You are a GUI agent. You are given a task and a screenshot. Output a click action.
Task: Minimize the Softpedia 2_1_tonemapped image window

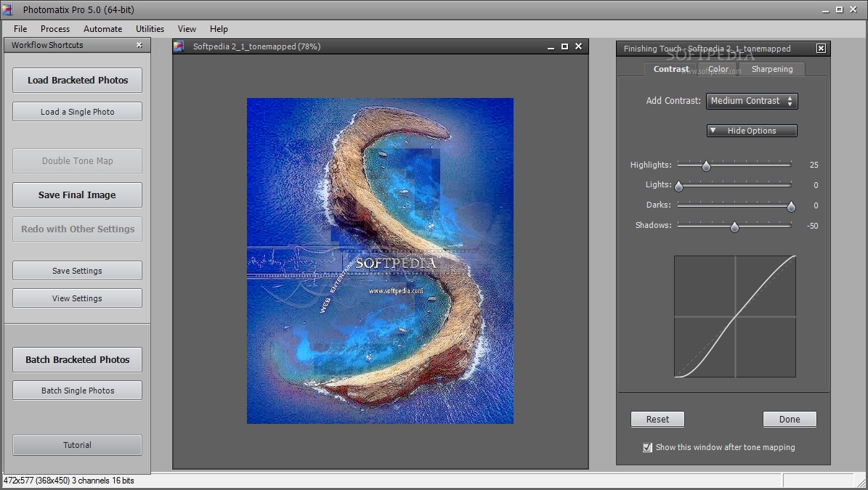[x=551, y=47]
